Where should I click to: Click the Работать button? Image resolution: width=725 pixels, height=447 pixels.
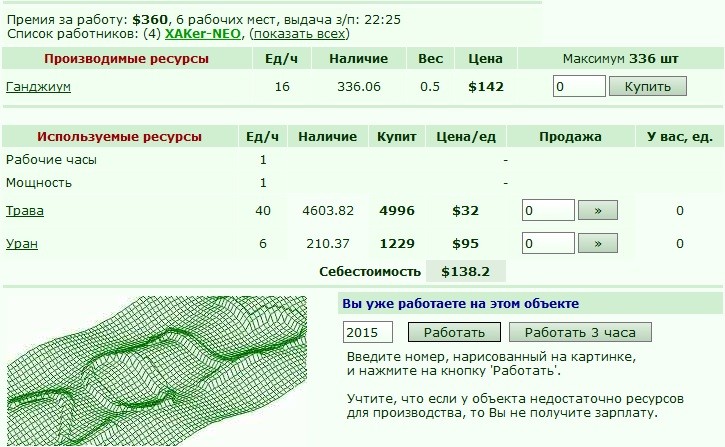pos(454,332)
